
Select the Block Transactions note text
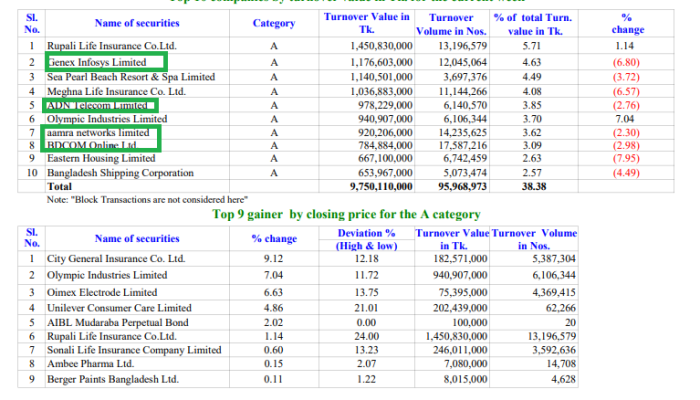147,200
